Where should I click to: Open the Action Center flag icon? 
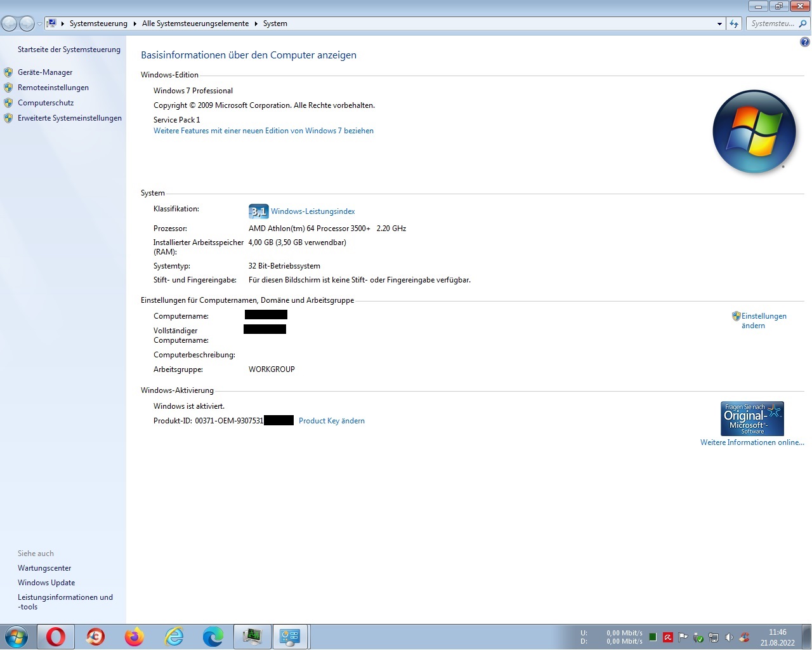pos(683,637)
